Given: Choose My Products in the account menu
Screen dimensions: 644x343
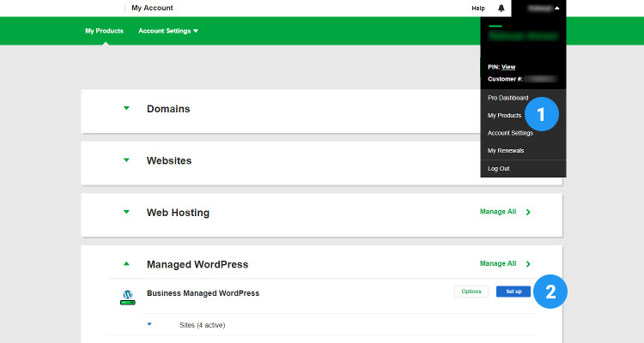Looking at the screenshot, I should pyautogui.click(x=504, y=115).
